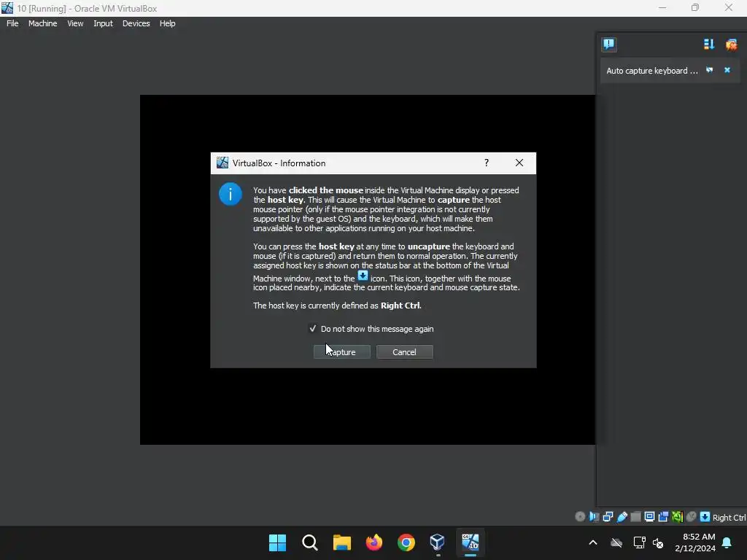Open taskbar Search
The height and width of the screenshot is (560, 747).
[309, 542]
